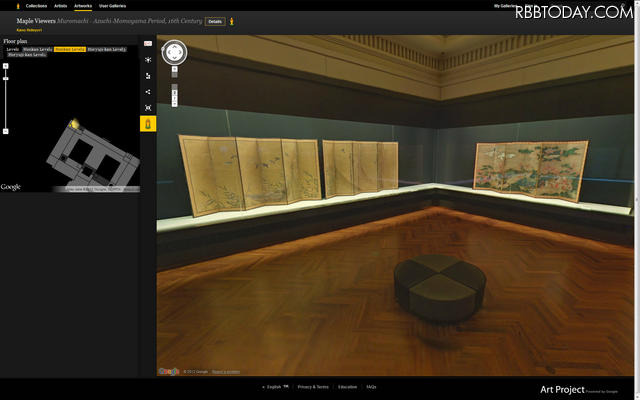The height and width of the screenshot is (400, 640).
Task: Click the Art Project footer logo
Action: coord(562,390)
